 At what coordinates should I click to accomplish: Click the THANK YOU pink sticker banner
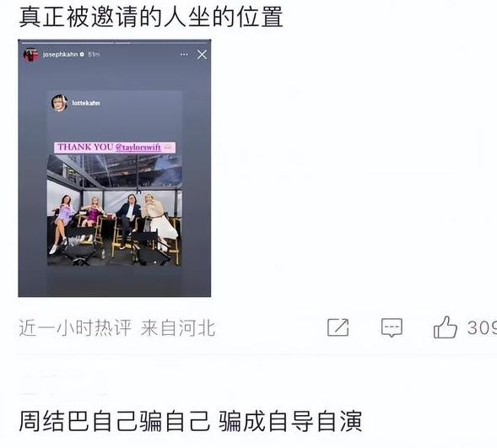[115, 148]
